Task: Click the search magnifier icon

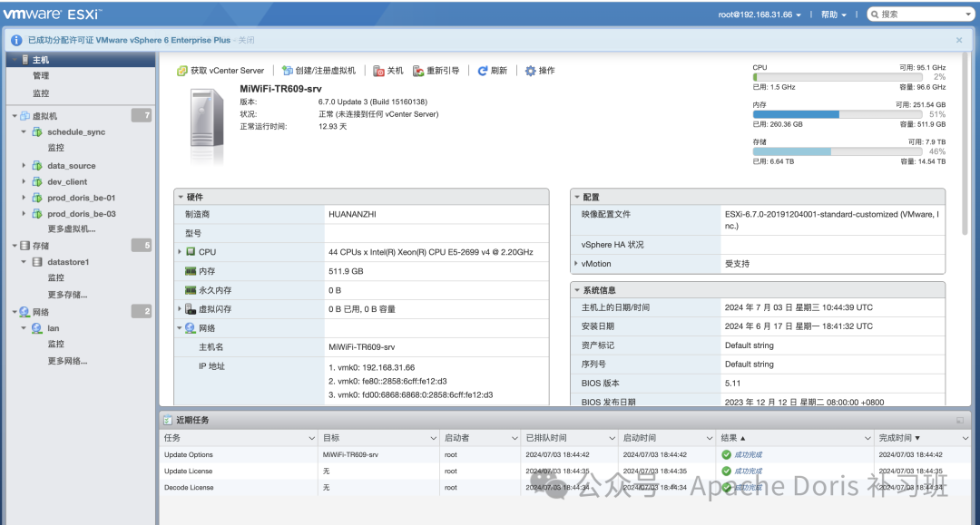Action: tap(875, 15)
